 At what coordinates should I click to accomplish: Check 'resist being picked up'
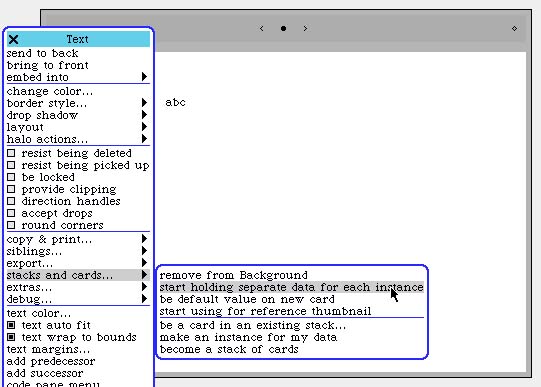tap(11, 165)
